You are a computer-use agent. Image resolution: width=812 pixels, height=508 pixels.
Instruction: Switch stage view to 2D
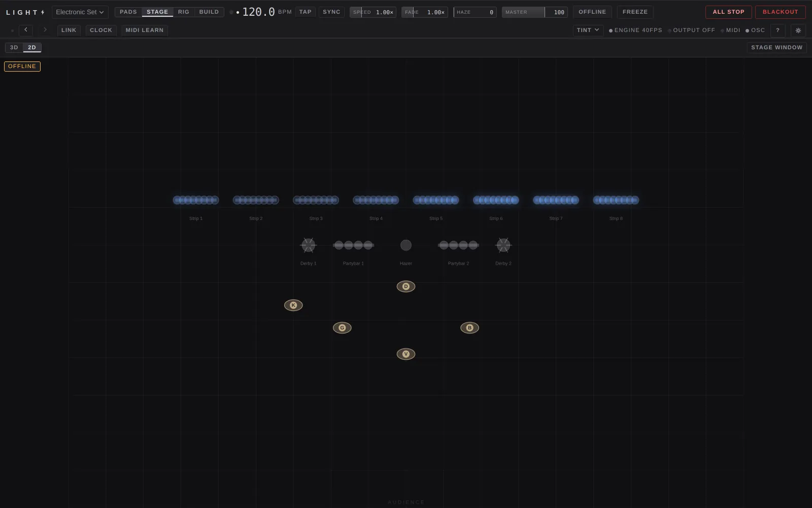pos(32,47)
